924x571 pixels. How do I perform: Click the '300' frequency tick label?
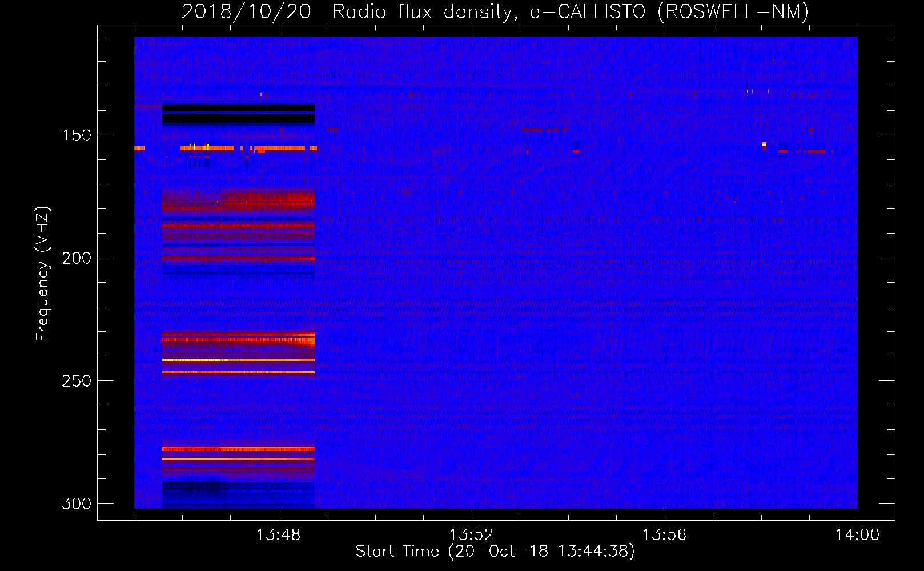pos(77,504)
